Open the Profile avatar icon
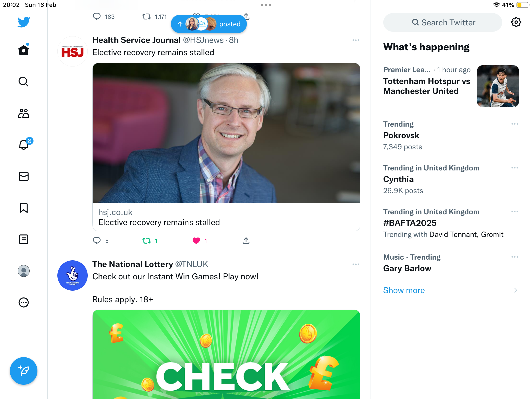 24,271
